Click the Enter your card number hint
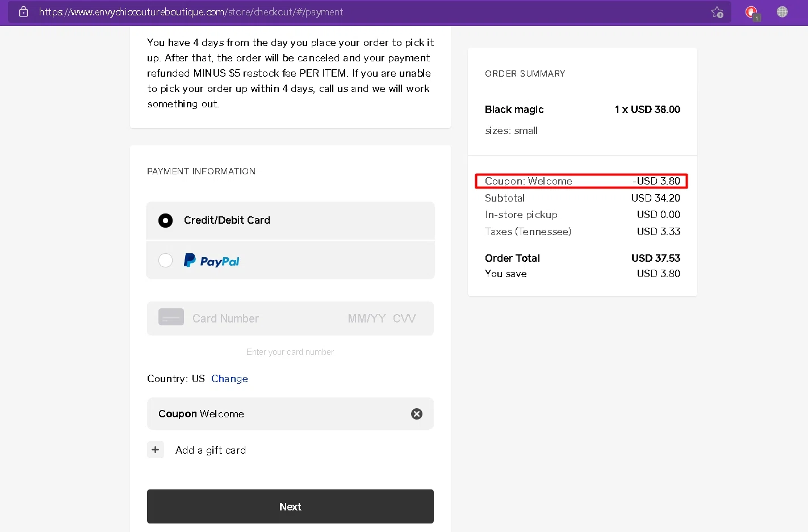 [x=290, y=352]
